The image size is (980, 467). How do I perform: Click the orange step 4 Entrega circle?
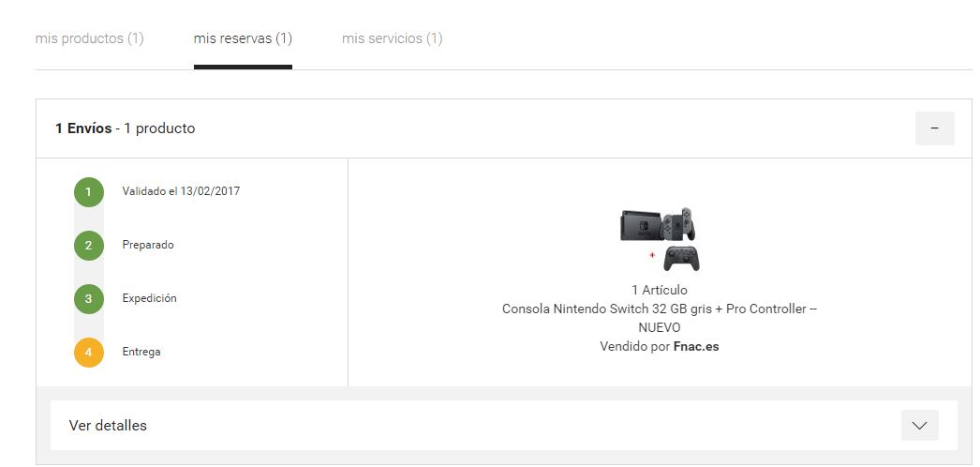(89, 352)
